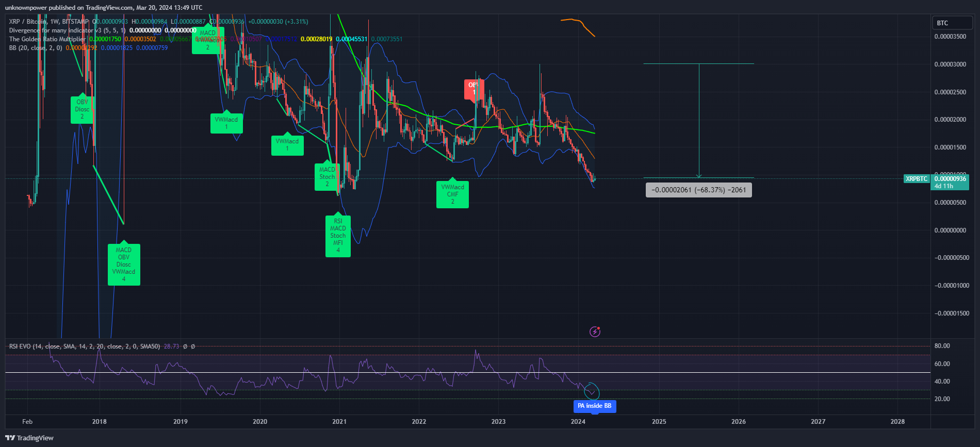Image resolution: width=980 pixels, height=447 pixels.
Task: Click the 2018 label on time axis
Action: (100, 422)
